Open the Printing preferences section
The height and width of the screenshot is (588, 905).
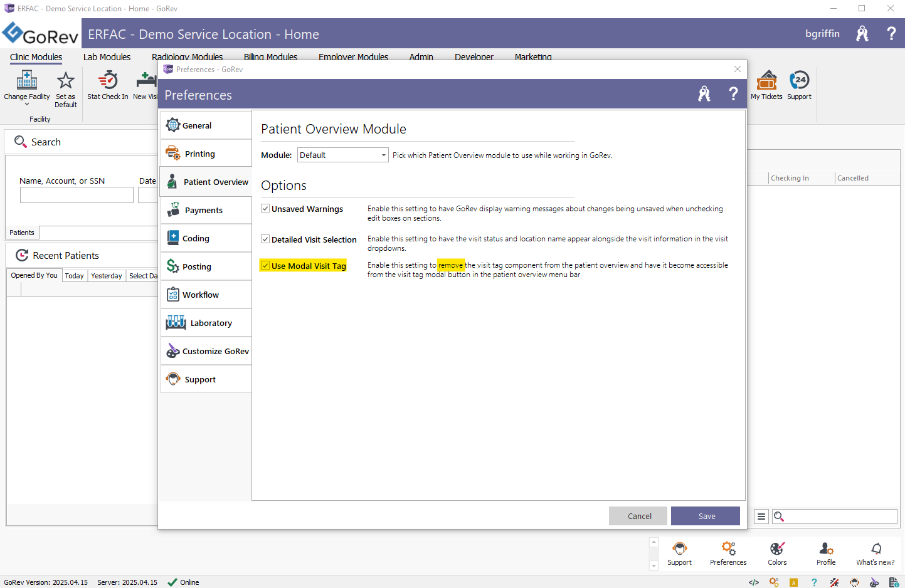point(206,154)
